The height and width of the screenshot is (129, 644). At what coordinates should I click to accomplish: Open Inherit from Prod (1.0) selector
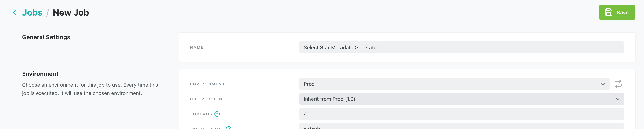pyautogui.click(x=461, y=99)
